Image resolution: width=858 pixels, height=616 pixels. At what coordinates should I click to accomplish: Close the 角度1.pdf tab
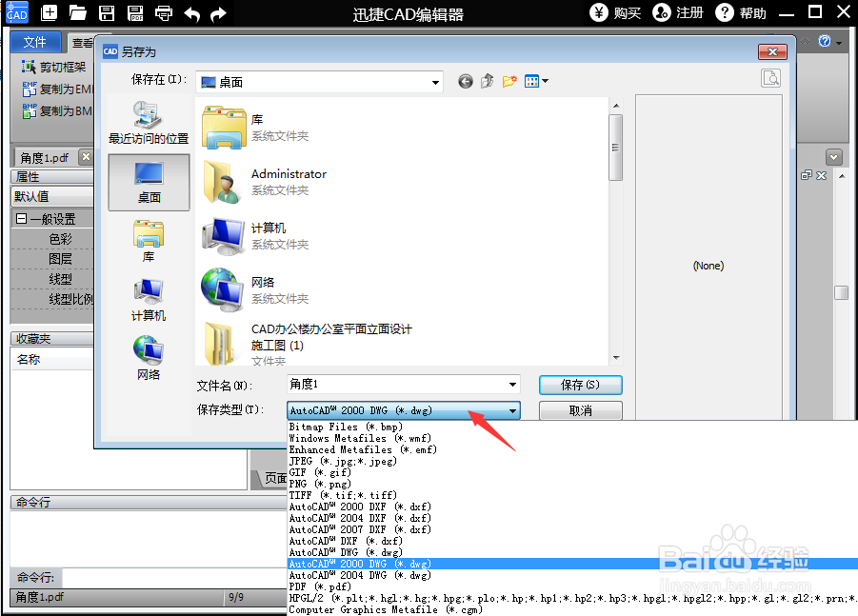[x=86, y=157]
